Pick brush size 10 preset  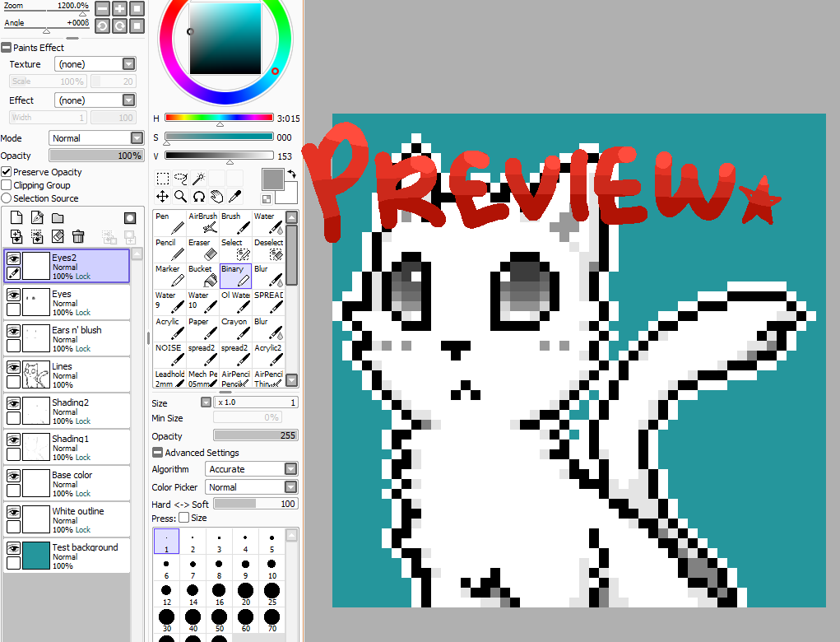[271, 567]
